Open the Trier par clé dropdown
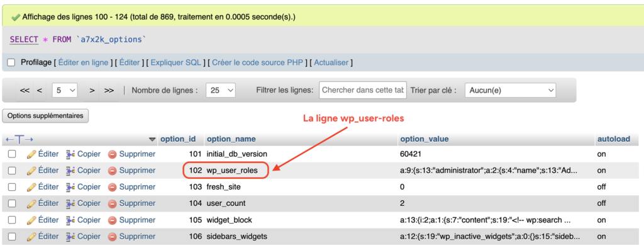 pyautogui.click(x=510, y=90)
